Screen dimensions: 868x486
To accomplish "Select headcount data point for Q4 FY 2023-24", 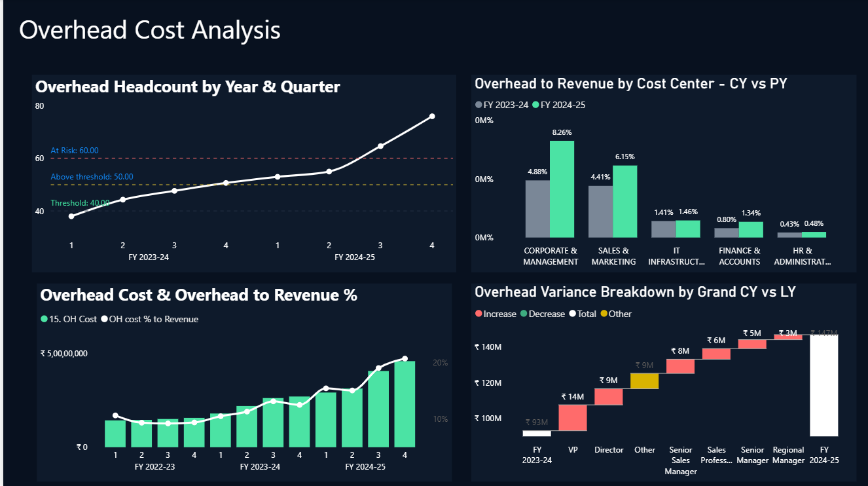I will coord(226,183).
